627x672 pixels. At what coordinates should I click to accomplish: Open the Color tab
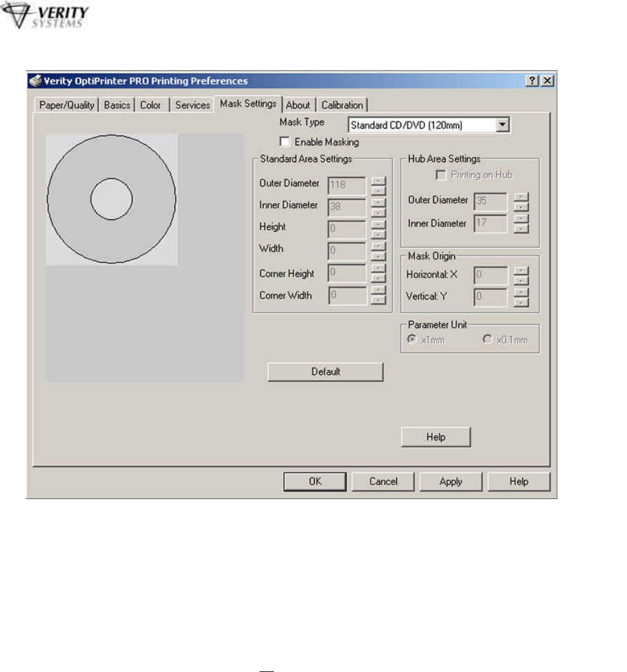pos(151,105)
